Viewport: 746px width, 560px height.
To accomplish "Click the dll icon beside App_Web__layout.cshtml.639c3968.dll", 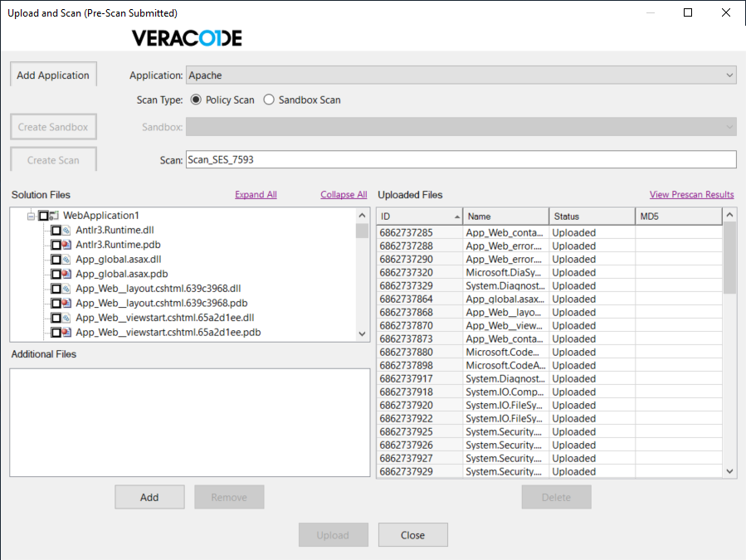I will click(66, 288).
